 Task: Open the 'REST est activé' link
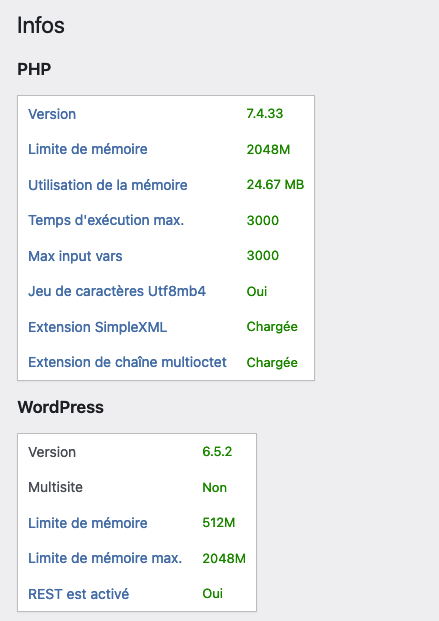(x=78, y=594)
